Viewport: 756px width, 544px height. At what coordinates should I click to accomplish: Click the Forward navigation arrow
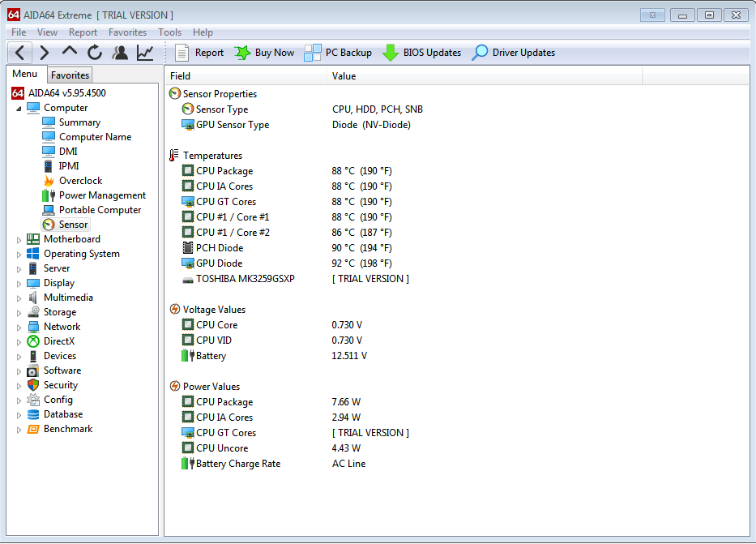45,53
